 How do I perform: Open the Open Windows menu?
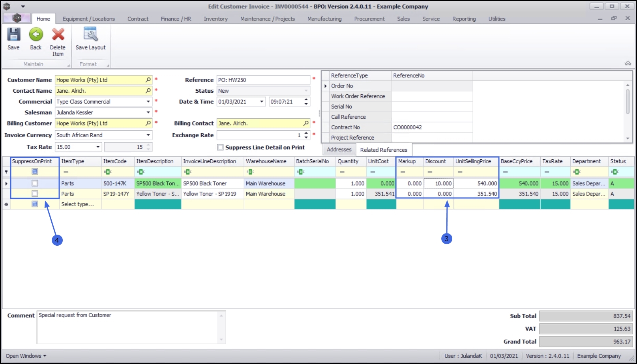(x=26, y=356)
